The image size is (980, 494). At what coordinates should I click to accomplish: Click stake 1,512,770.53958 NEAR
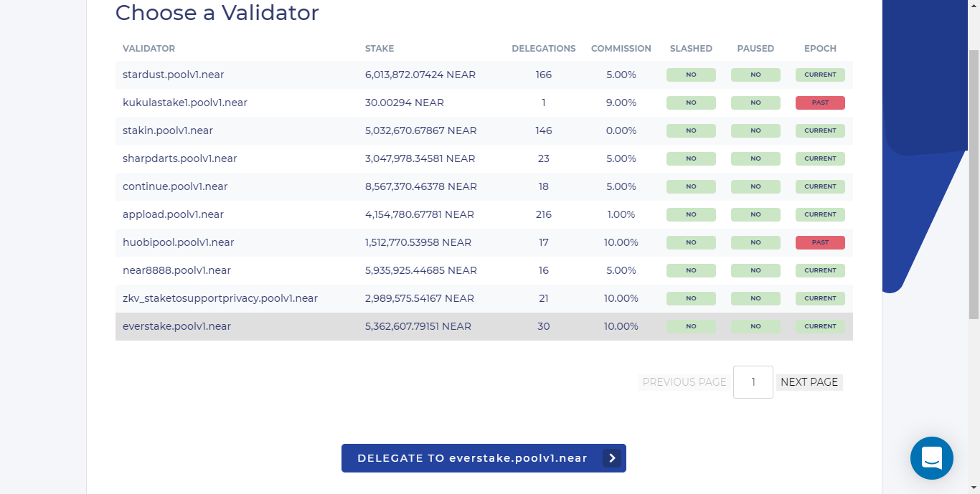click(418, 242)
